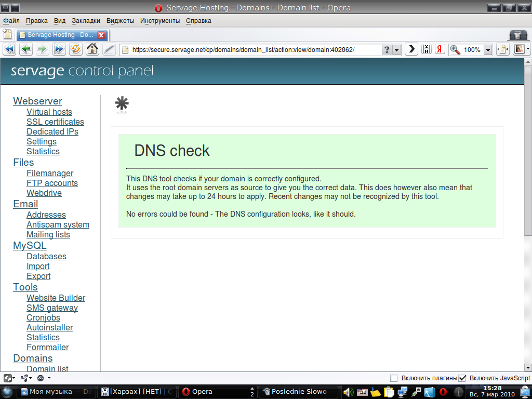Open the Вид menu
The image size is (532, 399).
pos(60,21)
